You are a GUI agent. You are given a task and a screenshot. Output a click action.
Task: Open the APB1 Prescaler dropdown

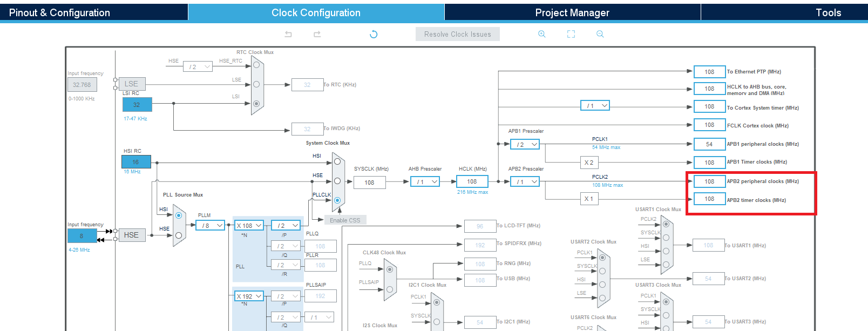(525, 144)
